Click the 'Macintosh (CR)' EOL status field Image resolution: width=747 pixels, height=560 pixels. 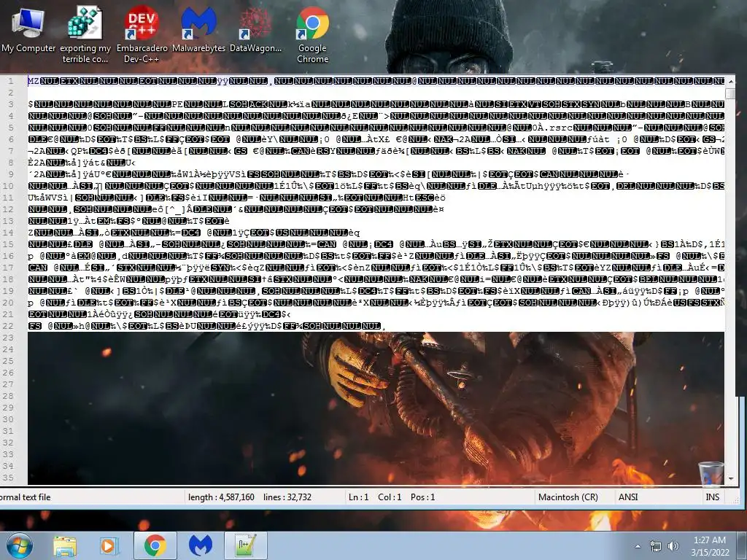(568, 497)
